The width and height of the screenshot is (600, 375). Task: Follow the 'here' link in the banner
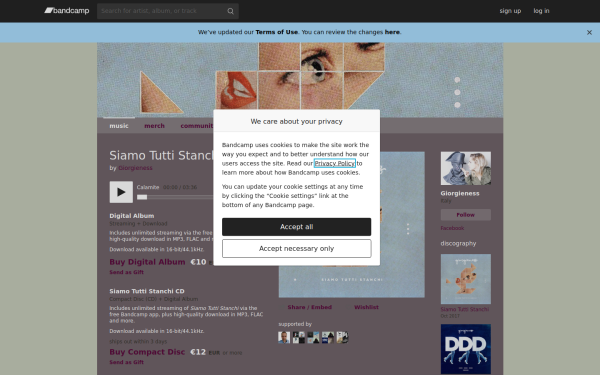(392, 32)
